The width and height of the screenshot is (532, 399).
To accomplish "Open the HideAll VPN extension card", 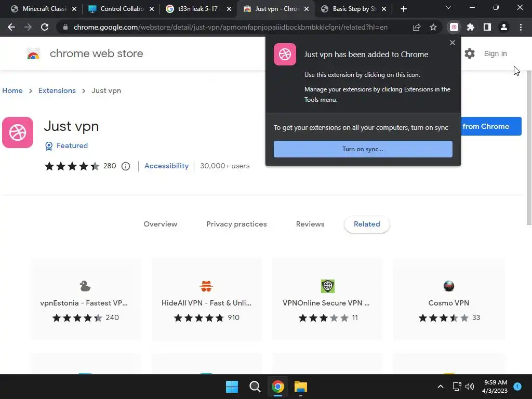I will (206, 299).
